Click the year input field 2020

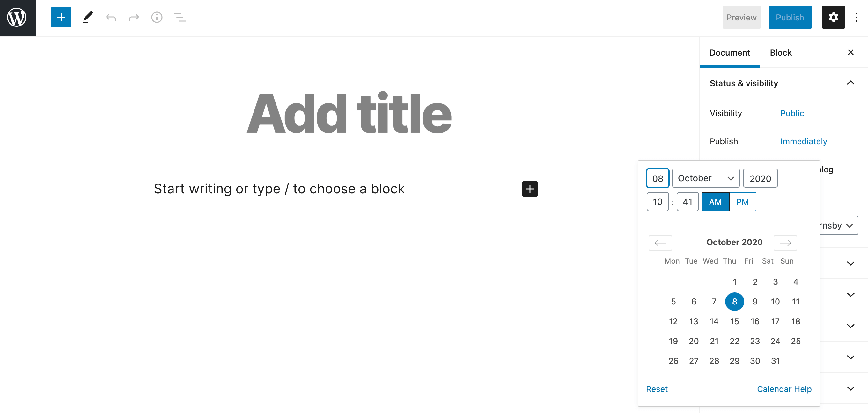click(x=761, y=178)
